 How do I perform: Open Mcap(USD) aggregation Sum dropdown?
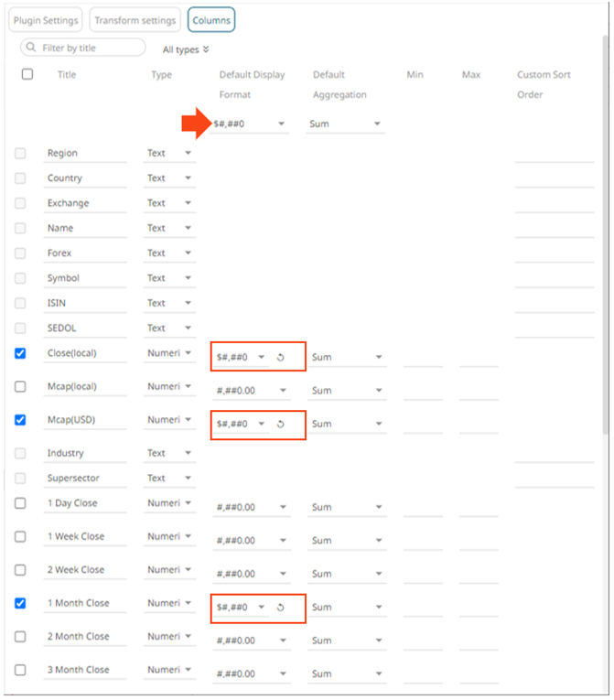point(347,424)
